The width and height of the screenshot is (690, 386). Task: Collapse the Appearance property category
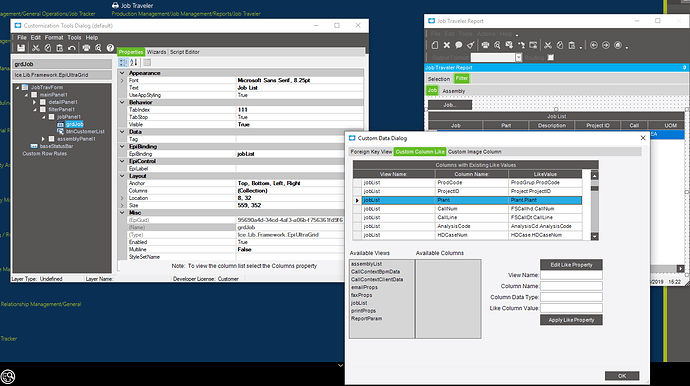point(122,73)
